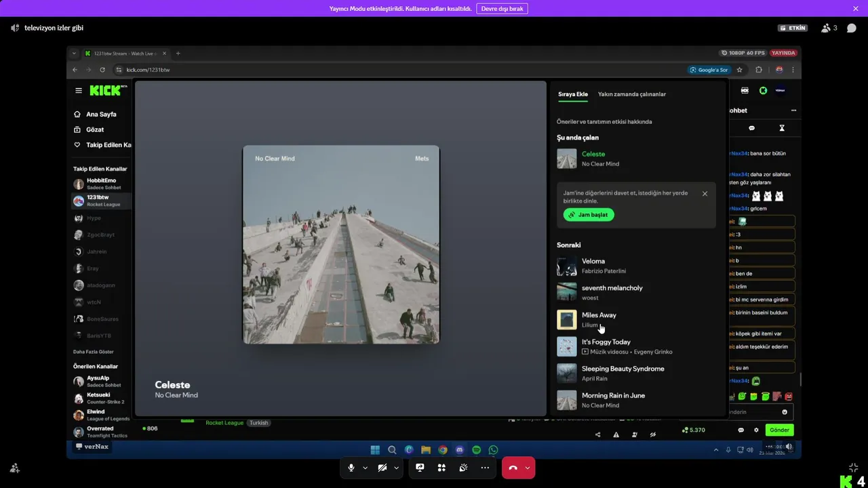
Task: Select Veloma by Fabrizio Paterlini in queue
Action: [636, 266]
